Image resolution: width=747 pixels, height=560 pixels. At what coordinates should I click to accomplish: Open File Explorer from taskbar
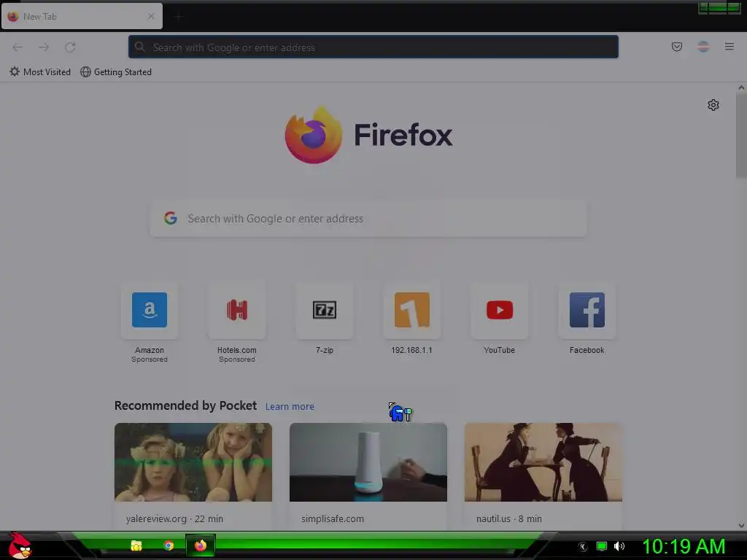click(x=136, y=545)
